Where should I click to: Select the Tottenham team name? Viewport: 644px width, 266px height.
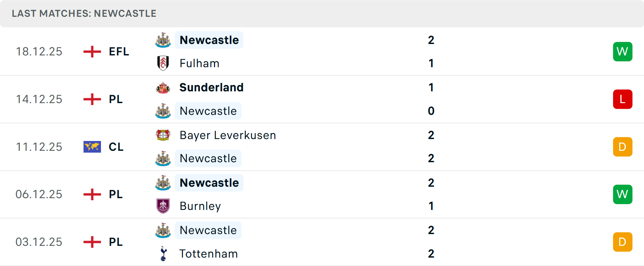pos(209,254)
